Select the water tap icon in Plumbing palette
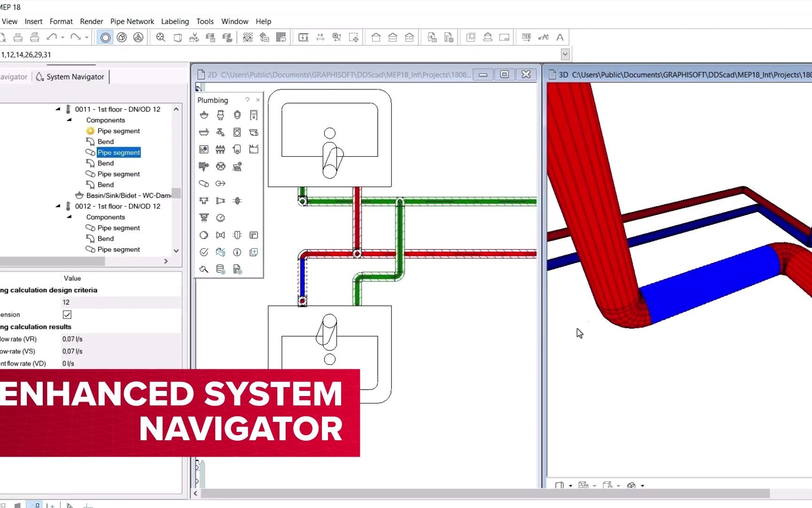This screenshot has height=508, width=812. click(220, 132)
